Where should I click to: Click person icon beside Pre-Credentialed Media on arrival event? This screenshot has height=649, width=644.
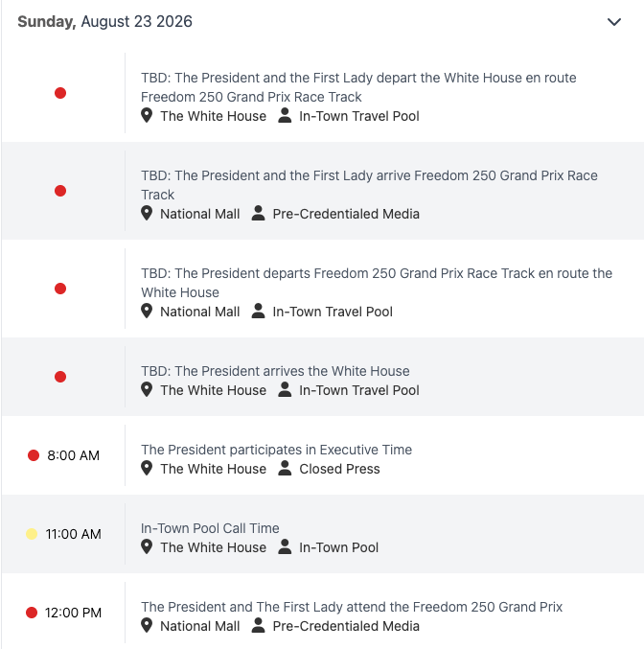point(258,213)
